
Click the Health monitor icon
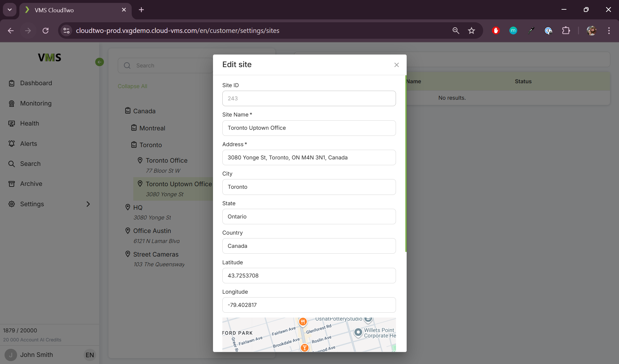click(12, 124)
